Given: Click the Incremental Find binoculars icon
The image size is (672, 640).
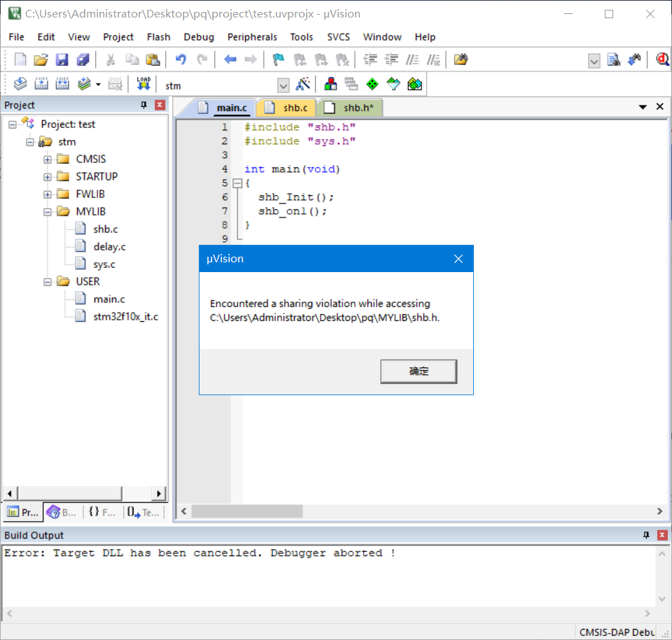Looking at the screenshot, I should [x=634, y=59].
